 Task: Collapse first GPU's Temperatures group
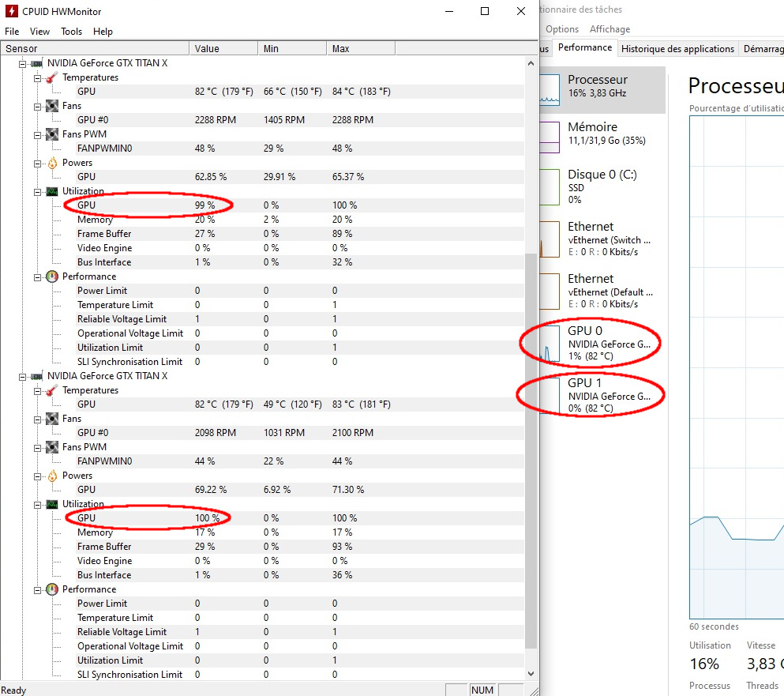click(37, 78)
